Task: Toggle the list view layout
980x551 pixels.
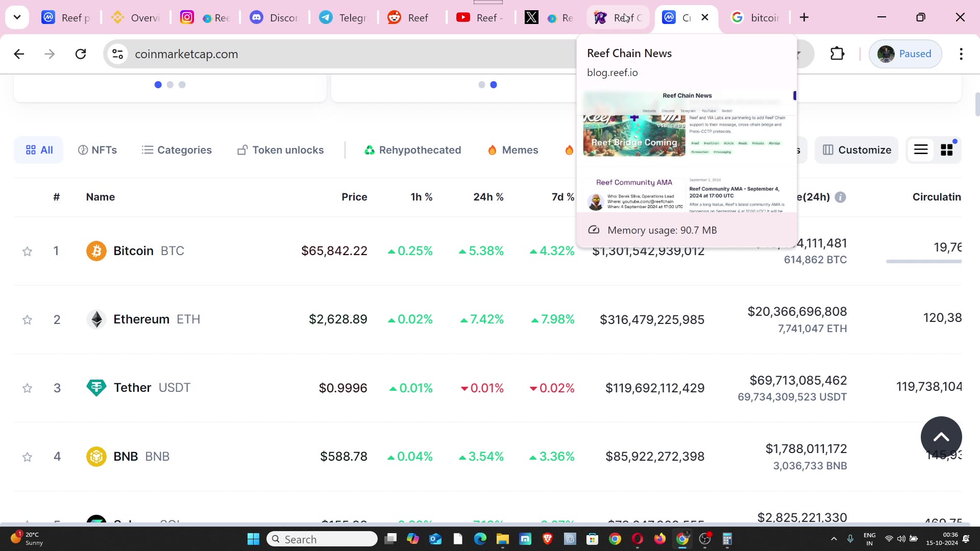Action: pyautogui.click(x=921, y=149)
